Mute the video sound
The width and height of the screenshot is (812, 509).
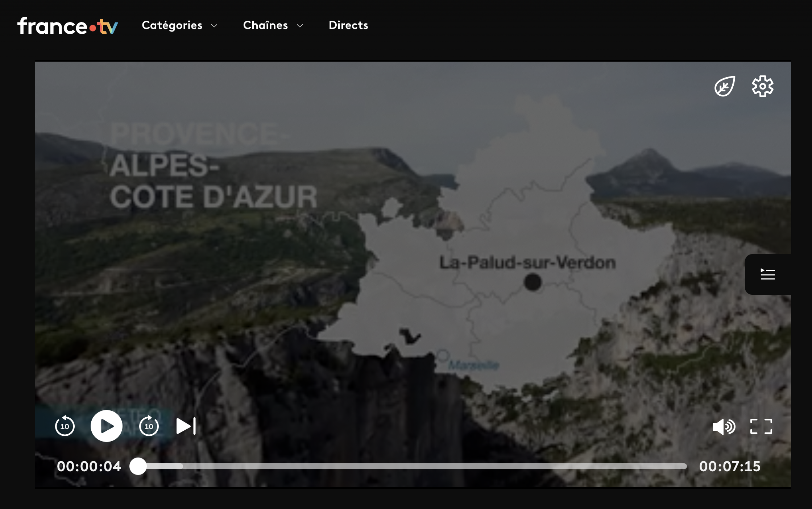724,426
